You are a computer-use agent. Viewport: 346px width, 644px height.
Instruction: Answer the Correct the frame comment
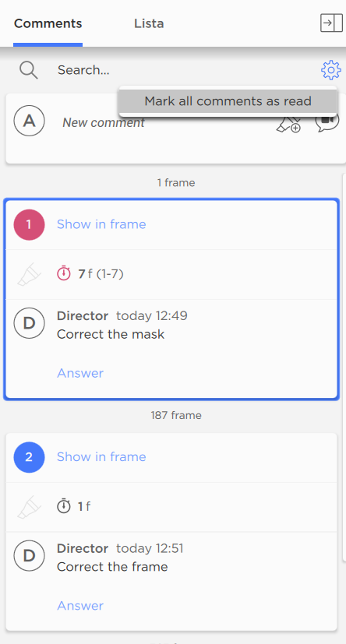(80, 605)
